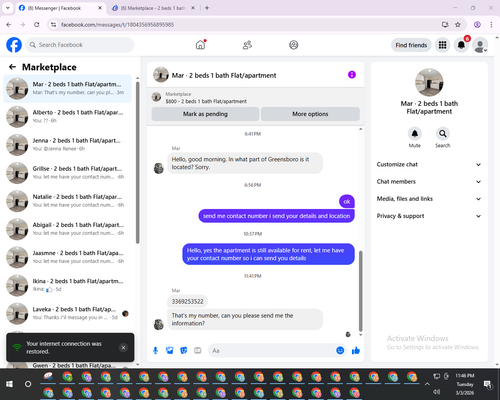Dismiss the internet connection restored notice

[123, 348]
